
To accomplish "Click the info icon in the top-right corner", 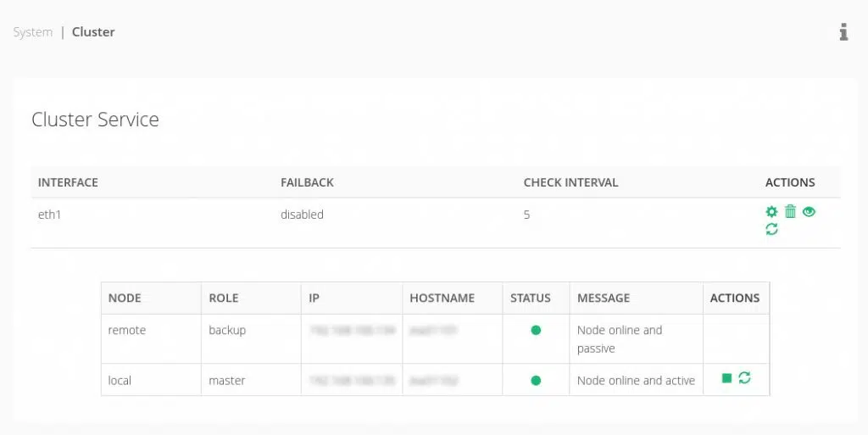I will (x=843, y=32).
